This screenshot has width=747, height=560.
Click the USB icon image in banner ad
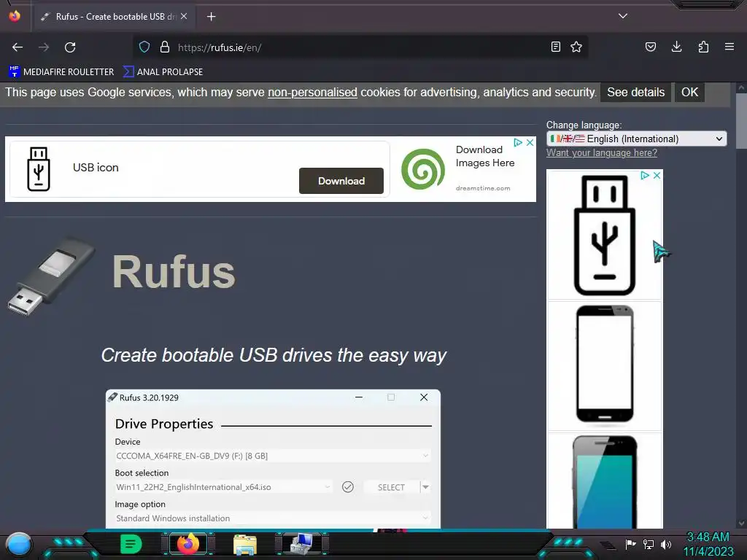39,169
